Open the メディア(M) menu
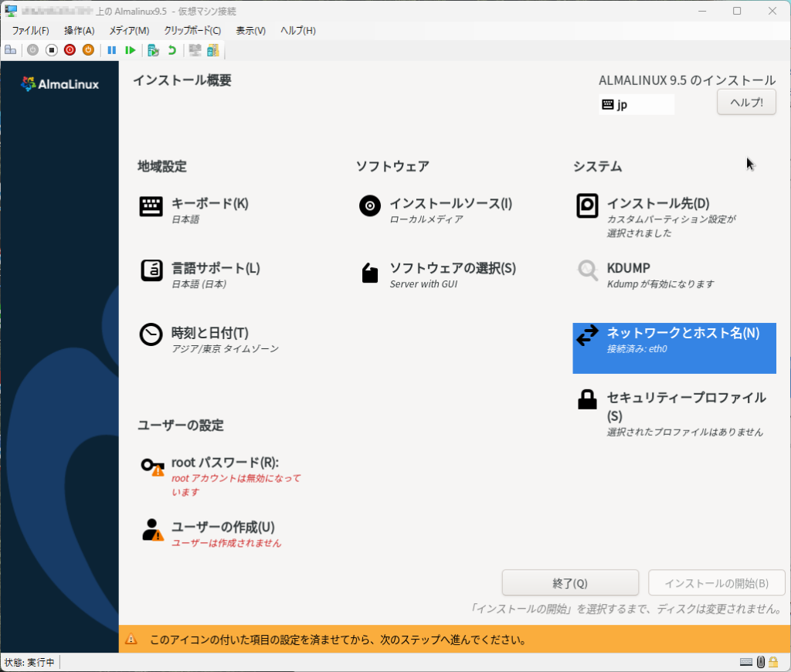The width and height of the screenshot is (791, 672). (129, 30)
